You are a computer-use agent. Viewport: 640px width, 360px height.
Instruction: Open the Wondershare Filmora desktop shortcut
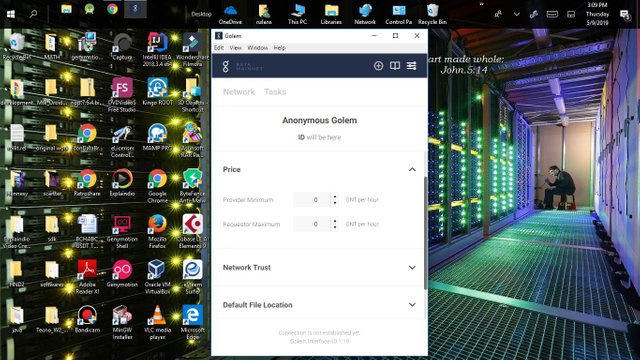point(192,50)
